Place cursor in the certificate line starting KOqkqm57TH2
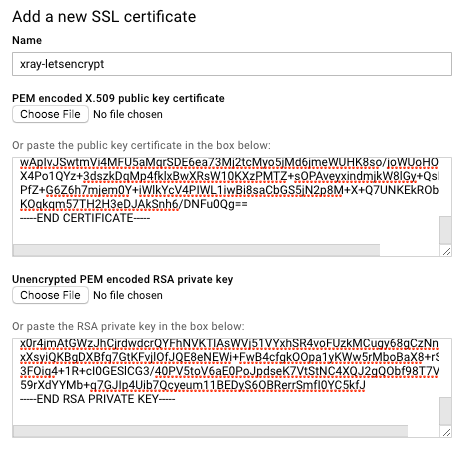This screenshot has height=451, width=465. pos(134,204)
